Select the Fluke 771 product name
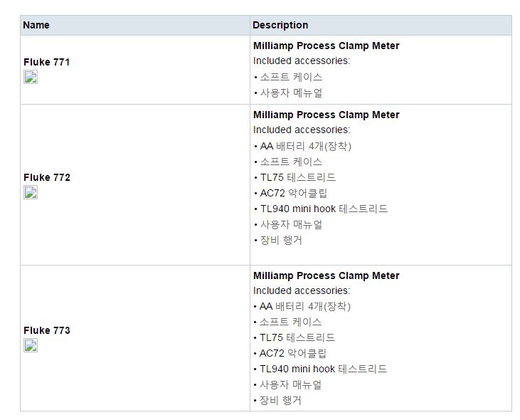This screenshot has height=420, width=520. pos(47,62)
